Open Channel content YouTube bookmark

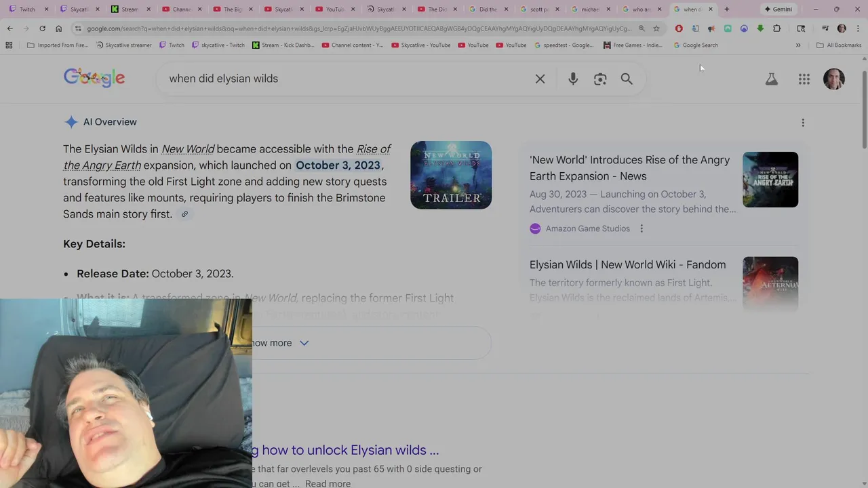352,45
